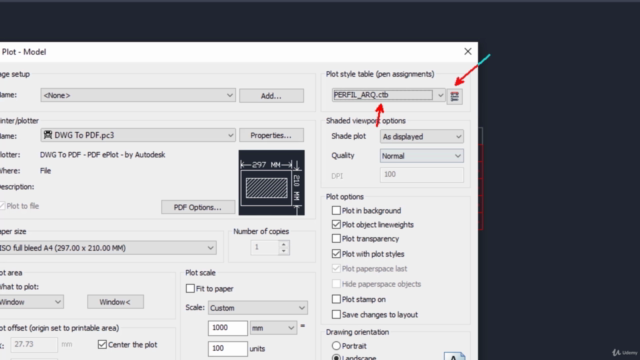640x360 pixels.
Task: Click the units field containing 100
Action: pos(228,349)
